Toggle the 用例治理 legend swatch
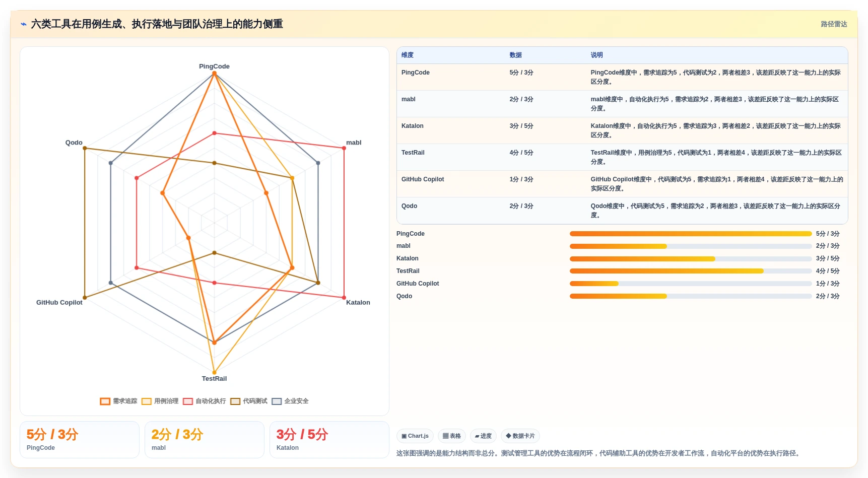Image resolution: width=868 pixels, height=478 pixels. [147, 401]
